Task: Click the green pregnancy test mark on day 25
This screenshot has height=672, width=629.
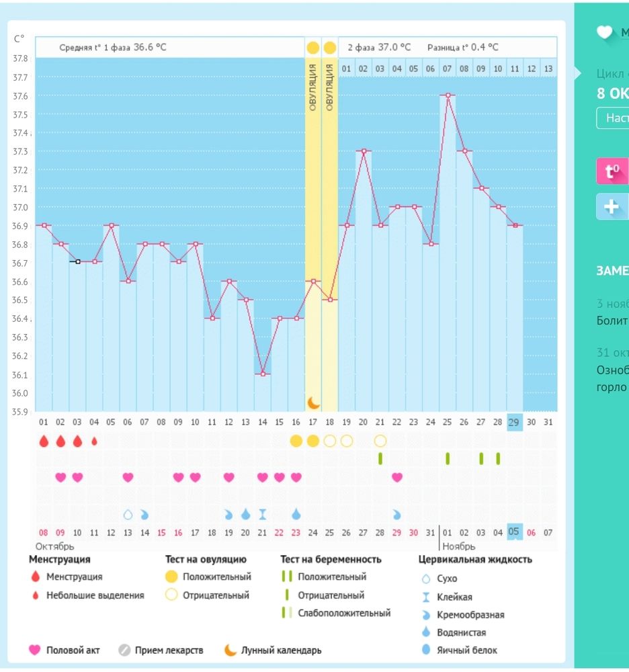Action: [x=448, y=458]
